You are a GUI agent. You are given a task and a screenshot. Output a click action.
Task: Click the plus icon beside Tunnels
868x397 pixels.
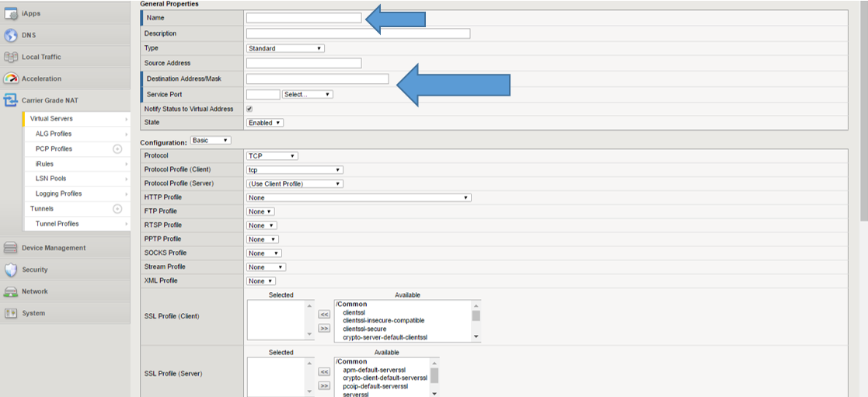click(x=117, y=208)
